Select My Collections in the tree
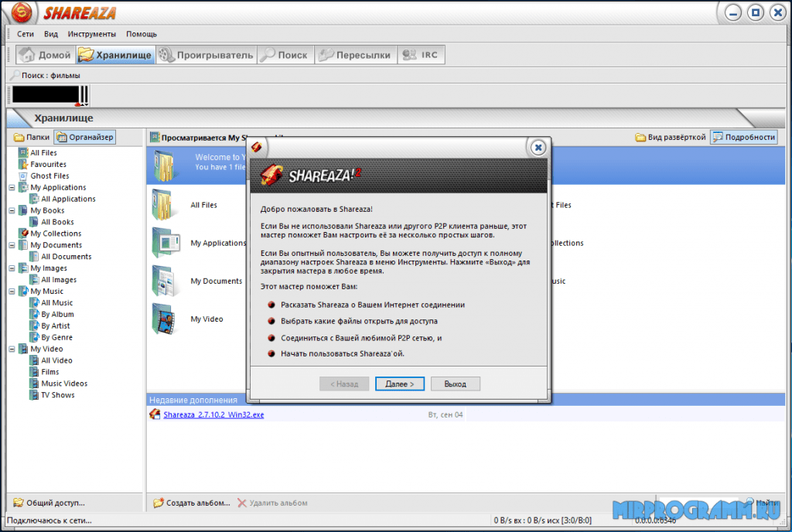 [x=50, y=234]
